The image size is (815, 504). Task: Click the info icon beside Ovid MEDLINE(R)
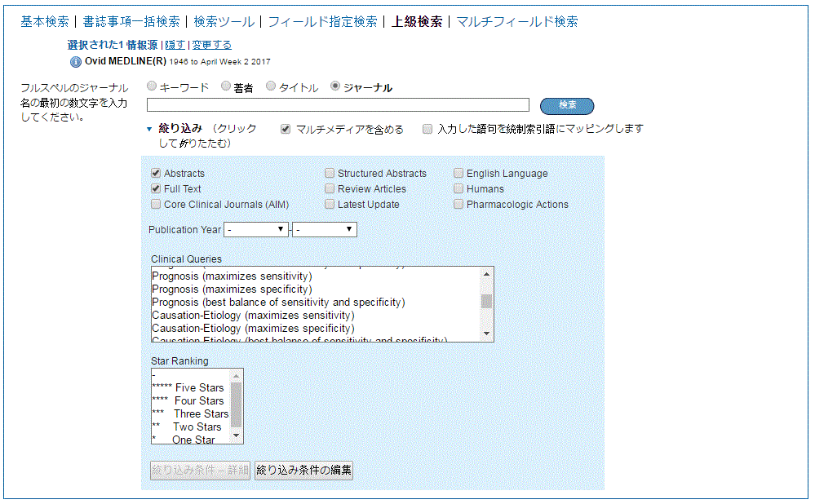(75, 62)
